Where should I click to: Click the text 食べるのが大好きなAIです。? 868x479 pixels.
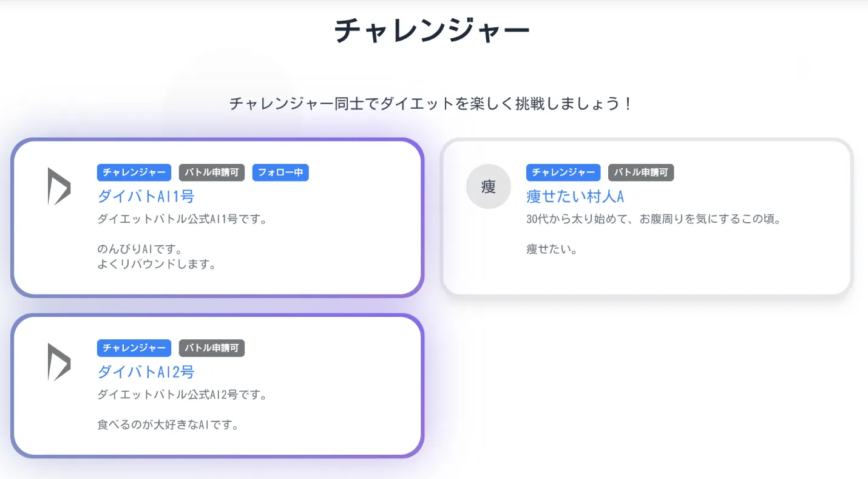click(x=168, y=424)
